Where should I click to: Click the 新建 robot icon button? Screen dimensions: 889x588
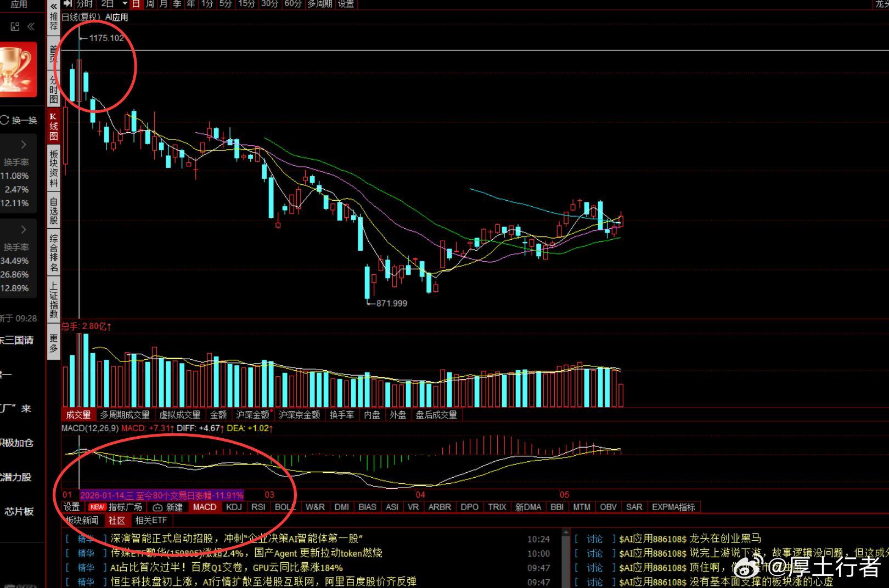[168, 507]
